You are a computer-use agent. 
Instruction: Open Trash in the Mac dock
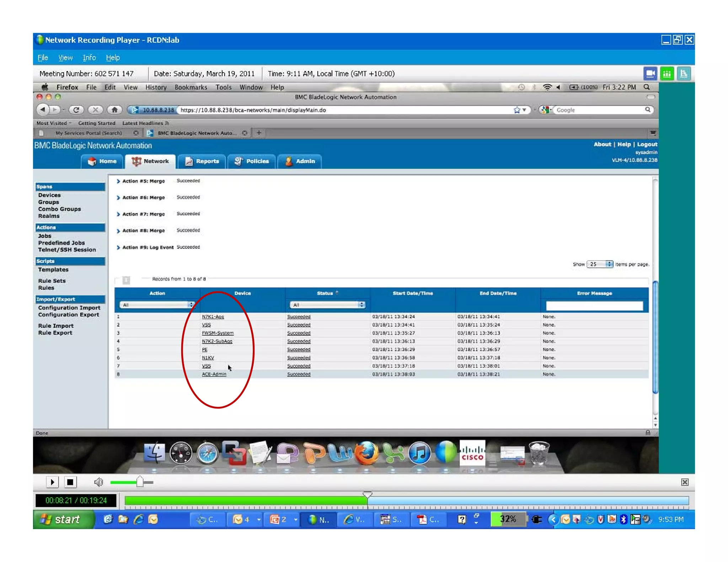click(x=539, y=453)
